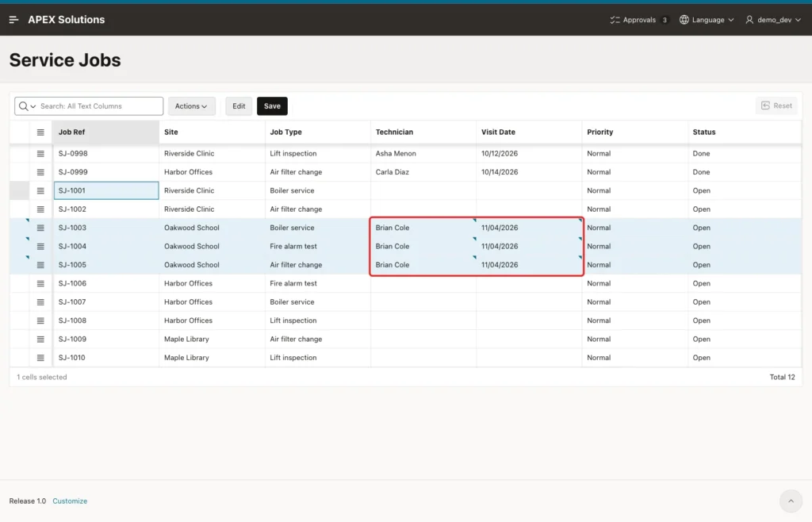
Task: Save the grid changes
Action: (273, 106)
